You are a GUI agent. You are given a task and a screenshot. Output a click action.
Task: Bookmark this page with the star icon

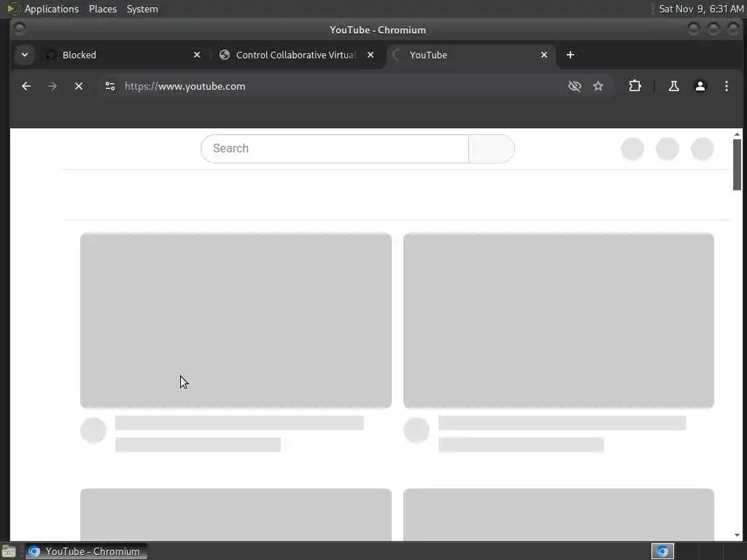pyautogui.click(x=598, y=86)
